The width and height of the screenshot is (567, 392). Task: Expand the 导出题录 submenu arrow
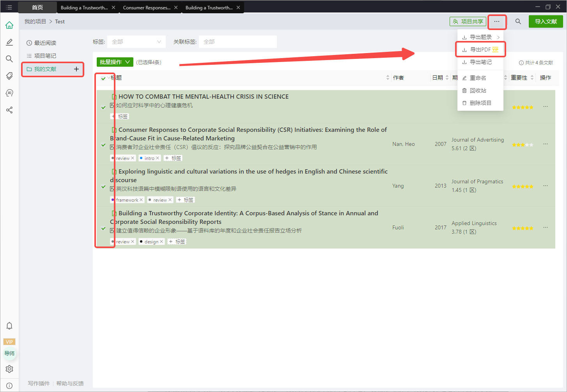pos(498,37)
